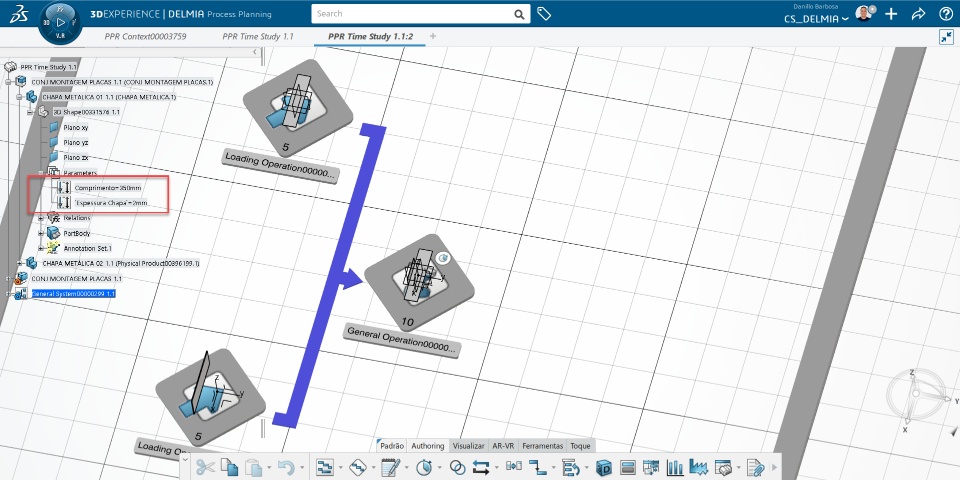Open the Padrão toolbar tab
This screenshot has height=480, width=960.
(392, 446)
